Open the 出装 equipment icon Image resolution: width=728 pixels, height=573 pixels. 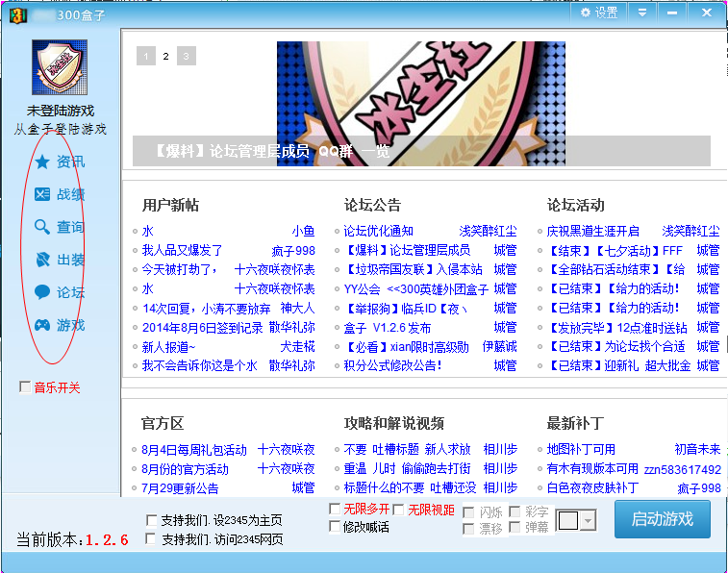tap(42, 260)
